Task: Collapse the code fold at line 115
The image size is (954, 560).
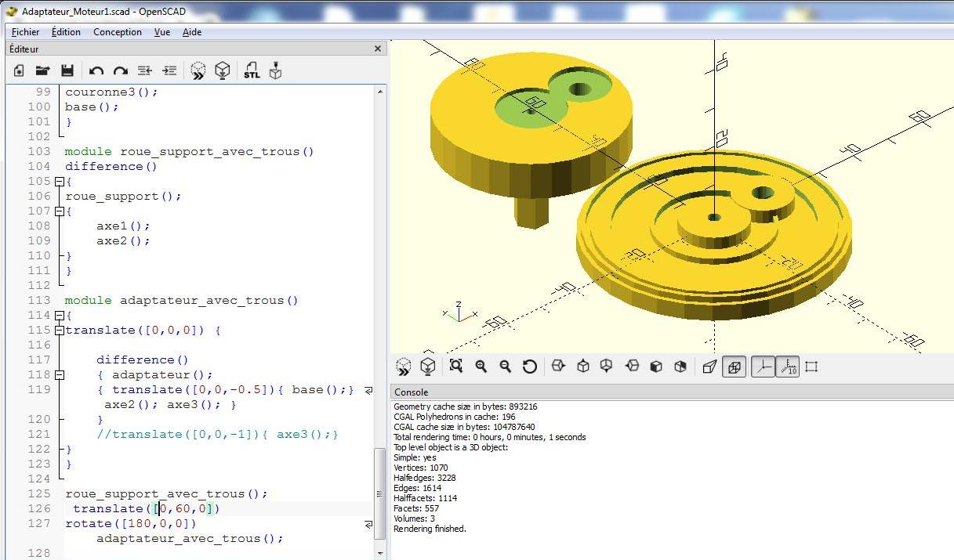Action: (x=59, y=331)
